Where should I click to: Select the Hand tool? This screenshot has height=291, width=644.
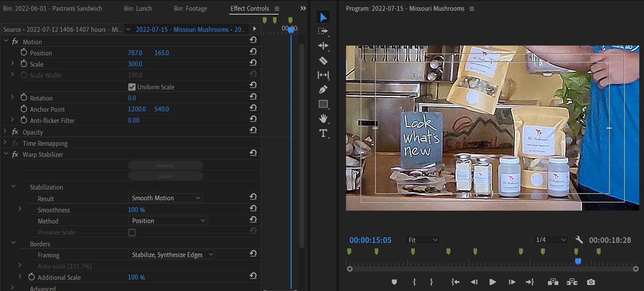click(x=323, y=118)
